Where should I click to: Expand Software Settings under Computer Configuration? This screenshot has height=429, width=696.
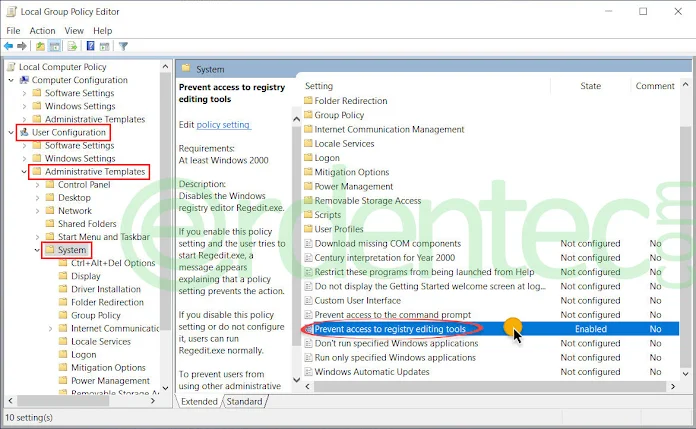tap(24, 93)
